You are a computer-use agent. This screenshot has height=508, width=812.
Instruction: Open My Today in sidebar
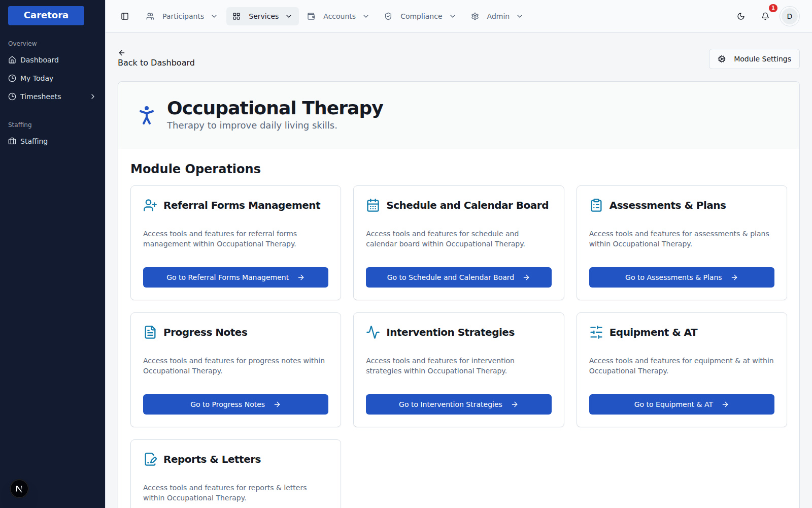tap(52, 78)
